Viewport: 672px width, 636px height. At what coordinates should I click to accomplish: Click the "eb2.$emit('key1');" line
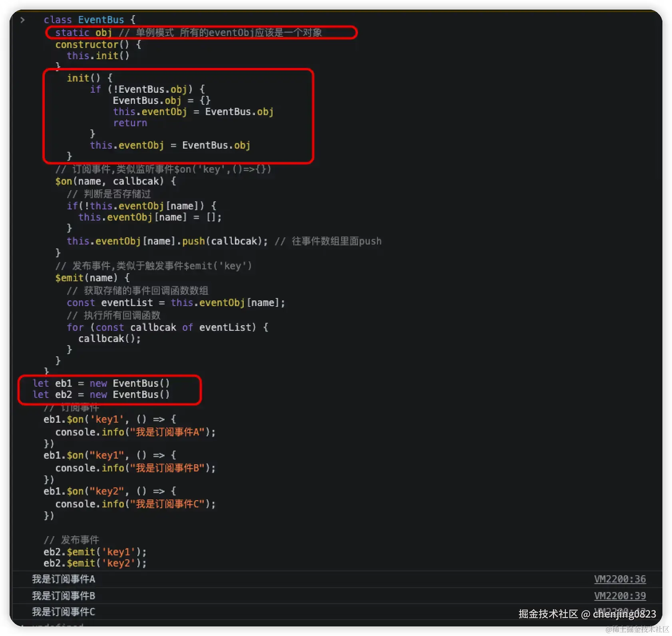pyautogui.click(x=95, y=552)
